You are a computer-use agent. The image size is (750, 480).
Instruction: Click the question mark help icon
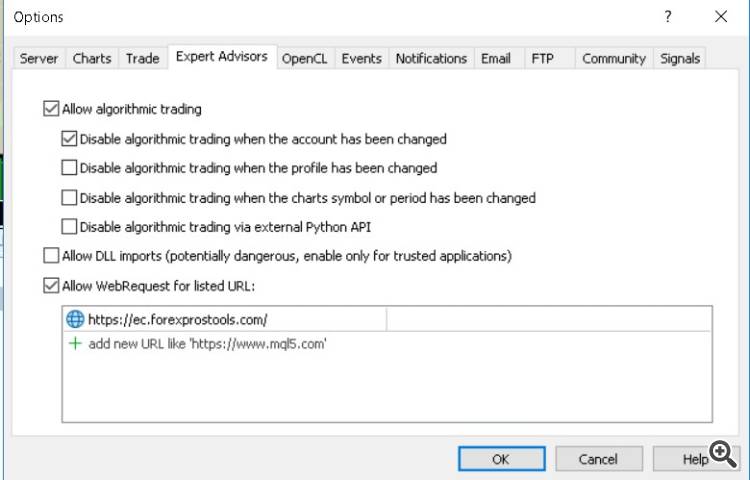pyautogui.click(x=667, y=17)
